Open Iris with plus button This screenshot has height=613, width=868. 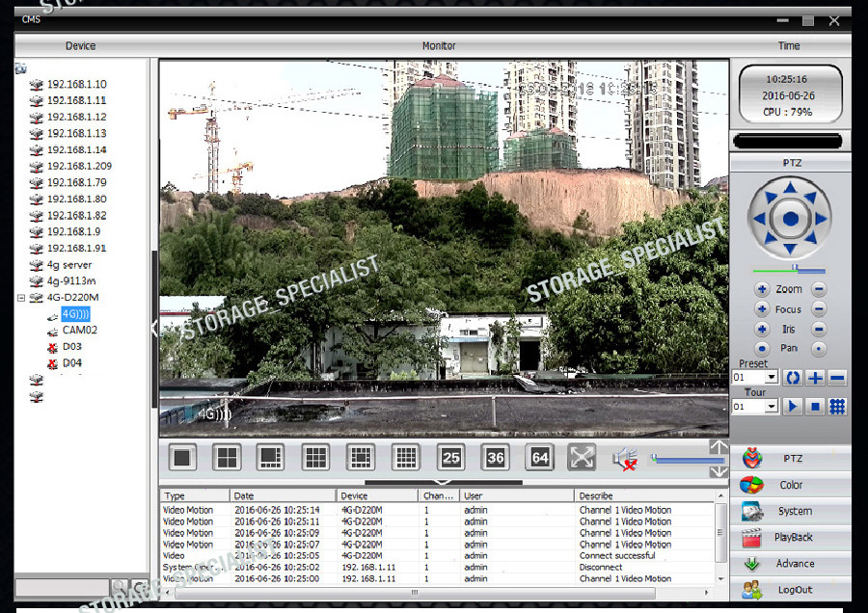pyautogui.click(x=762, y=330)
